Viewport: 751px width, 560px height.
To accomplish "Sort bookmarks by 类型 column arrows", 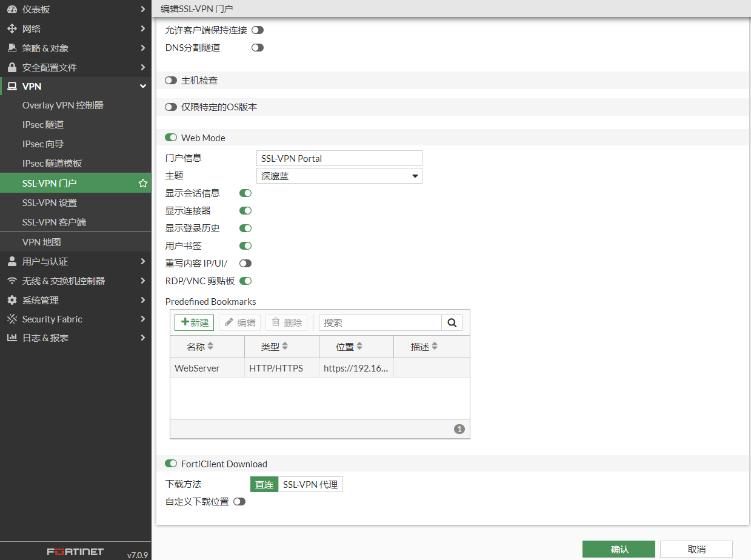I will 285,347.
